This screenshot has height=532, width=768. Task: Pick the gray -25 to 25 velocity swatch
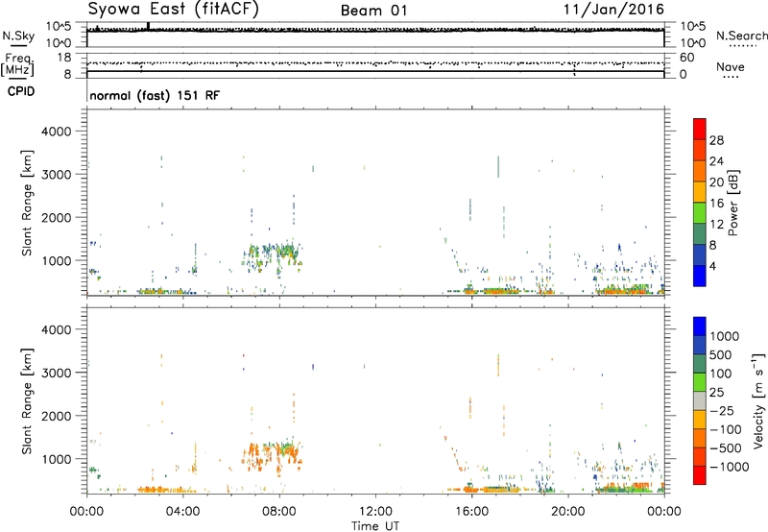pos(700,400)
